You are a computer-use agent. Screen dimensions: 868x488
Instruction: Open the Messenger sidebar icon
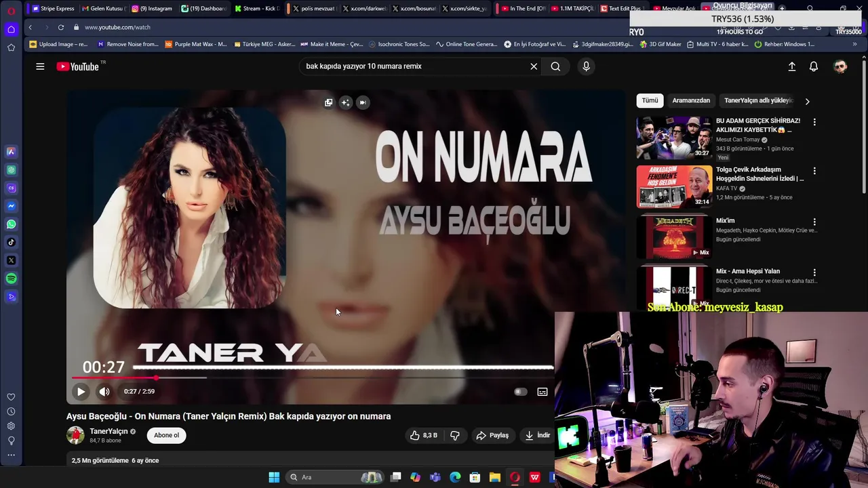11,206
